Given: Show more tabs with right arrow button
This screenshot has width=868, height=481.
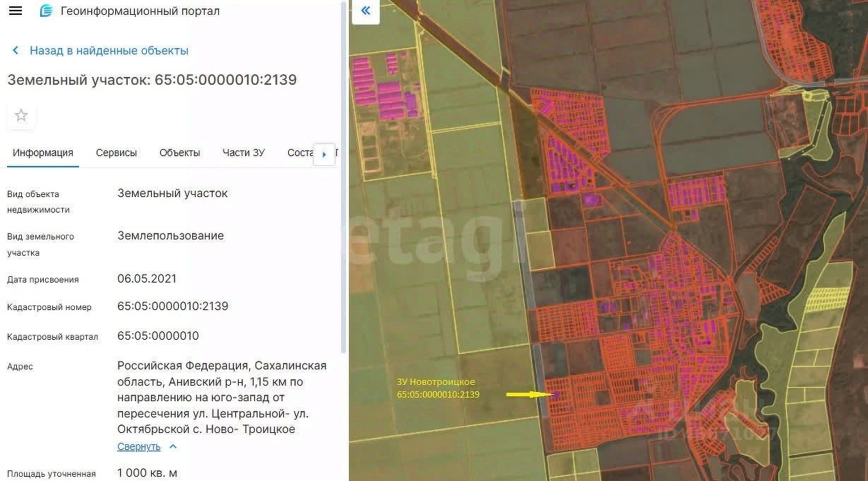Looking at the screenshot, I should 324,154.
